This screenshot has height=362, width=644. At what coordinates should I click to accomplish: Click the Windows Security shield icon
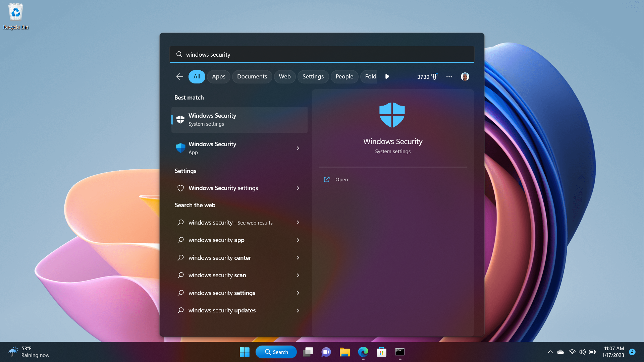click(392, 115)
